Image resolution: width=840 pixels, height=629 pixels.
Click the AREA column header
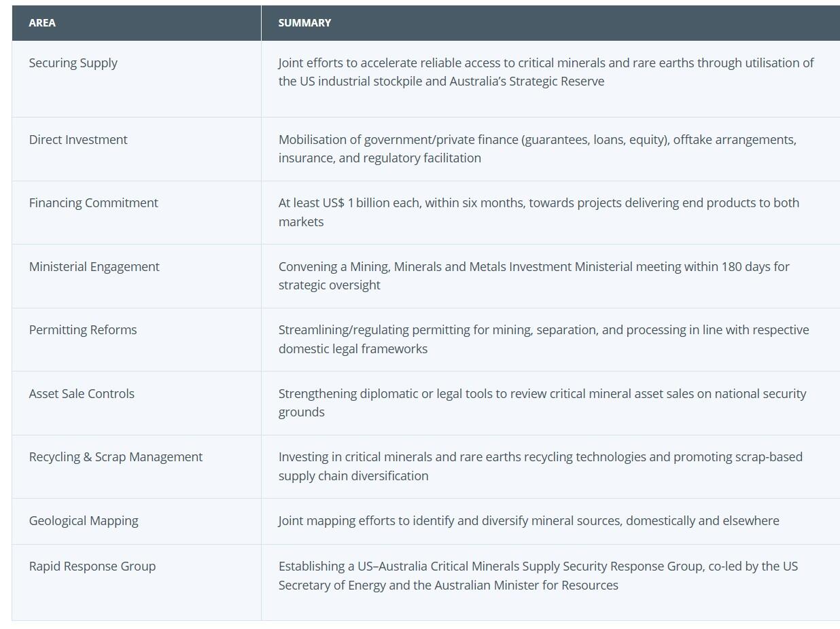pyautogui.click(x=42, y=23)
